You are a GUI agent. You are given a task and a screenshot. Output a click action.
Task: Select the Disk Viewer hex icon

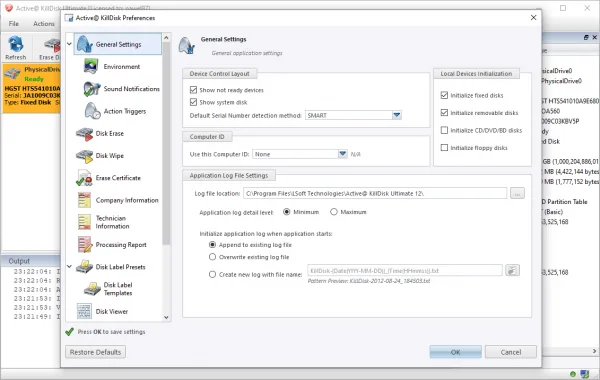coord(84,311)
